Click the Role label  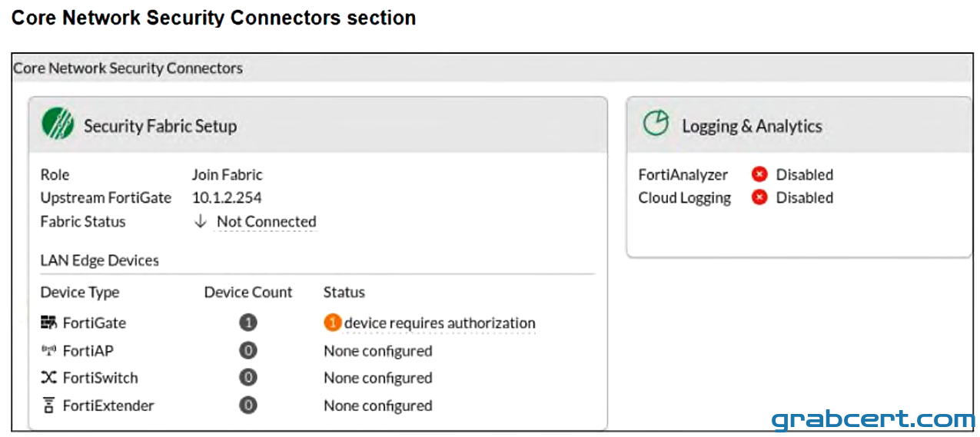click(x=55, y=174)
